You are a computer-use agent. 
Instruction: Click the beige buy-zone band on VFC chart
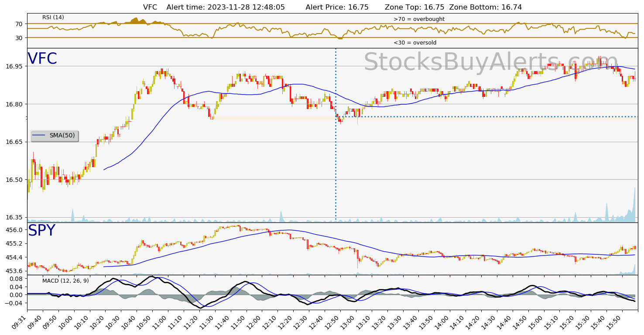pyautogui.click(x=274, y=118)
